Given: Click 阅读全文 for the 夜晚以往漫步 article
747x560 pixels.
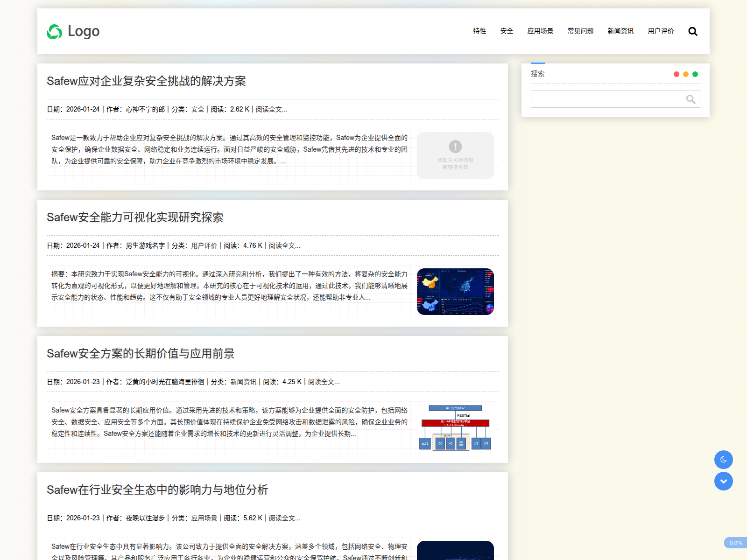Looking at the screenshot, I should pos(284,518).
